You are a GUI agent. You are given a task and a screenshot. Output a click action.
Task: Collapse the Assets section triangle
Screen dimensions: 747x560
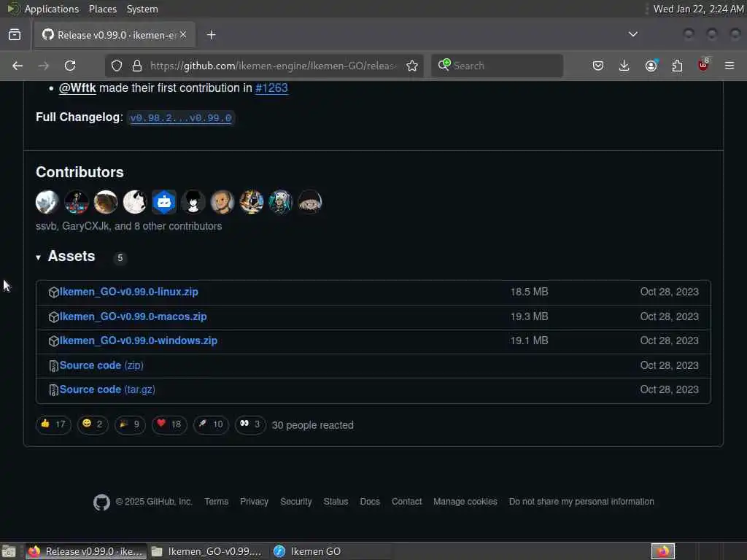39,257
